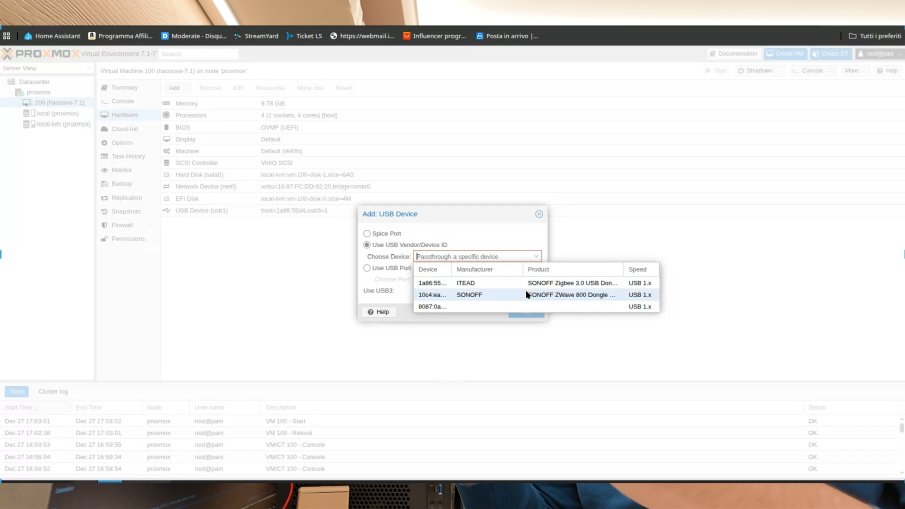This screenshot has width=905, height=509.
Task: Click the Options gear icon in side menu
Action: pos(104,143)
